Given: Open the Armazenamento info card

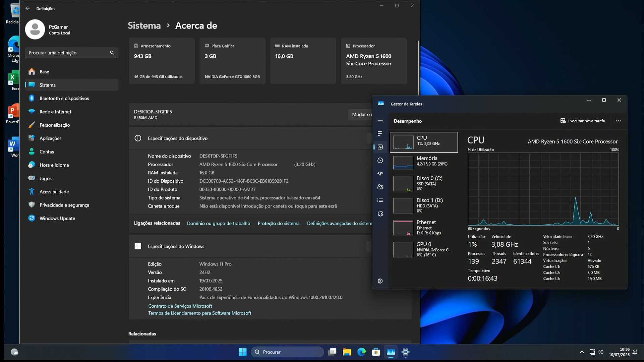Looking at the screenshot, I should tap(162, 61).
